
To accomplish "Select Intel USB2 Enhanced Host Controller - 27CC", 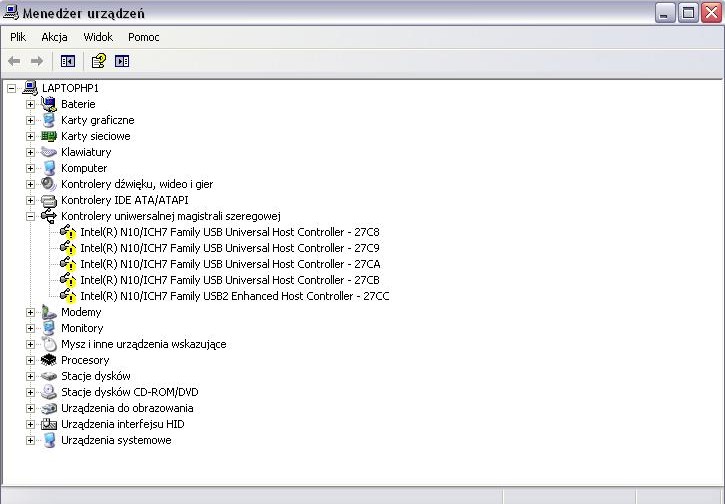I will [x=235, y=296].
